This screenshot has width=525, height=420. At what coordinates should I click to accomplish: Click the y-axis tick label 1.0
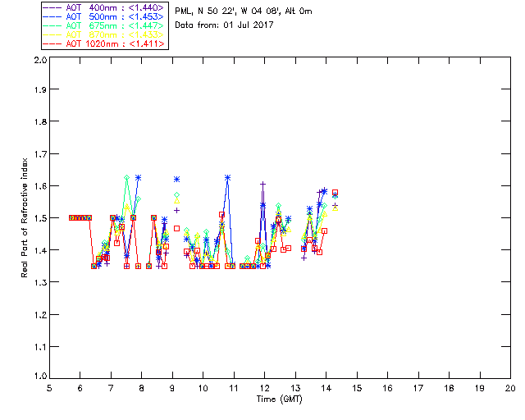pos(40,376)
